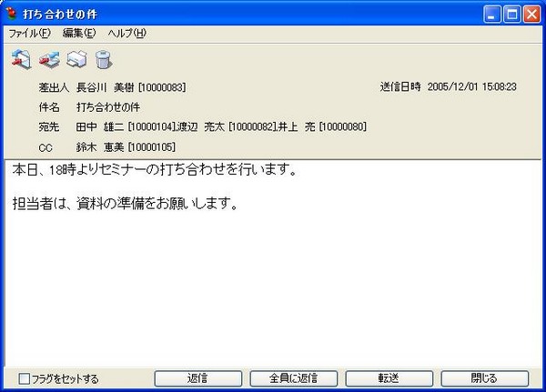
Task: Maximize the 打ち合わせの件 window
Action: pos(511,15)
